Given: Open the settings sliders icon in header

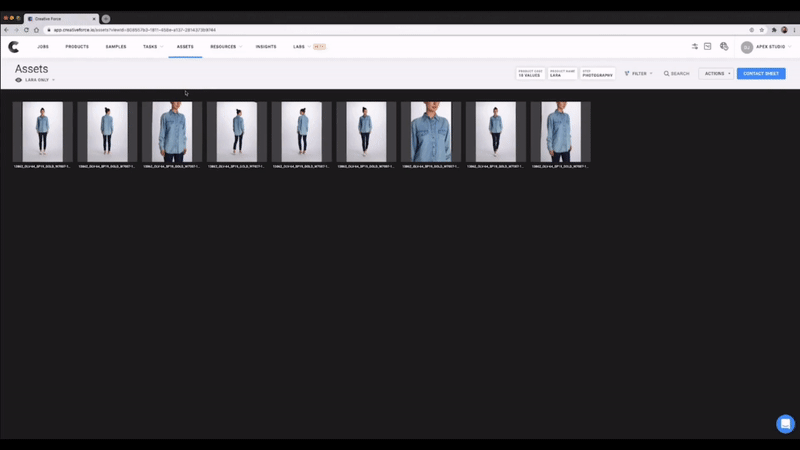Looking at the screenshot, I should click(x=695, y=47).
